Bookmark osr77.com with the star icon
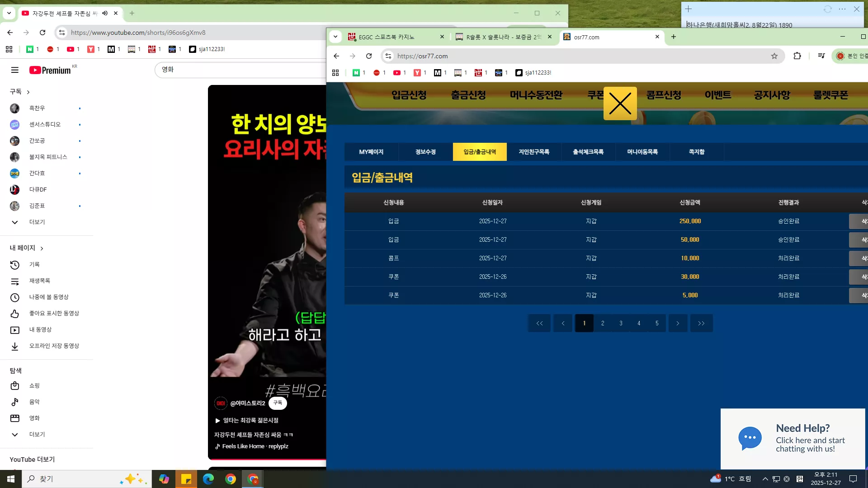This screenshot has height=488, width=868. (774, 56)
